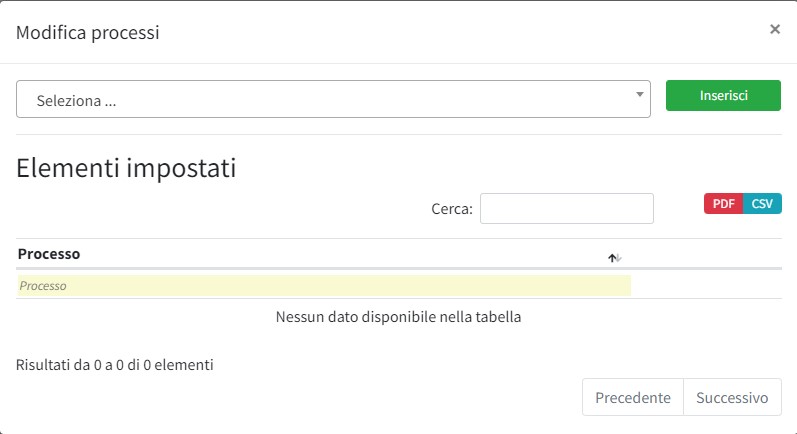Click the Modifica processi title
This screenshot has height=434, width=797.
88,33
